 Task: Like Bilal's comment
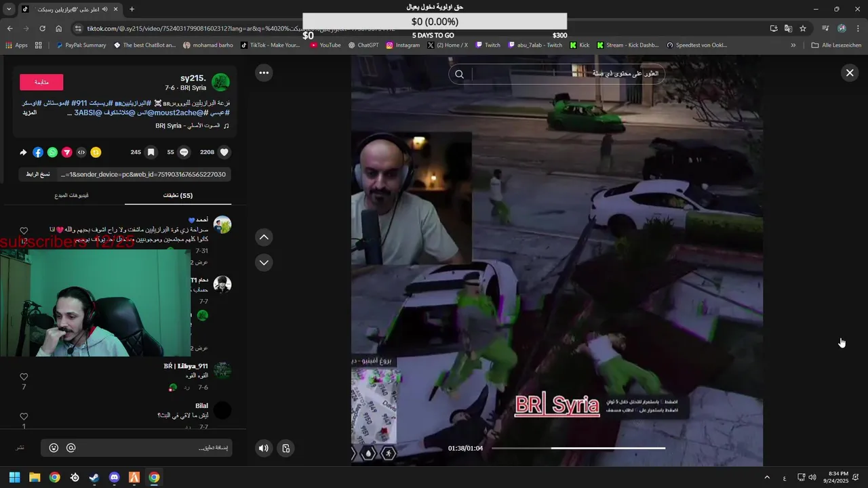click(x=24, y=417)
